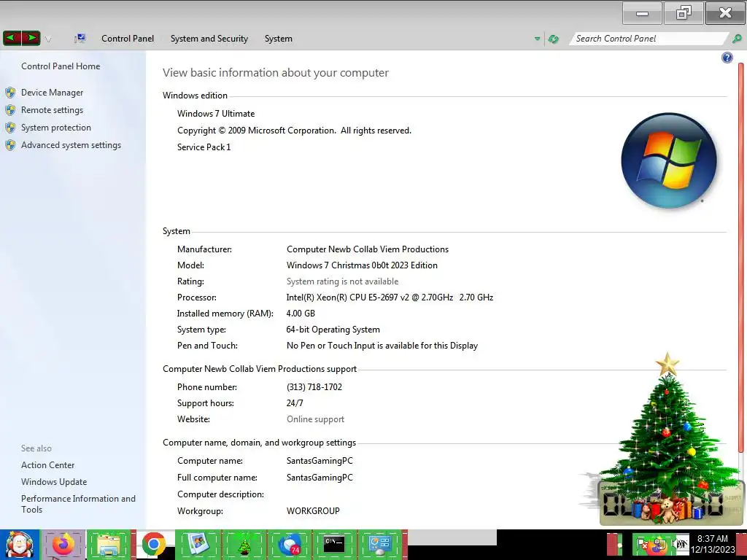
Task: Click the volume speaker tray icon
Action: 680,544
